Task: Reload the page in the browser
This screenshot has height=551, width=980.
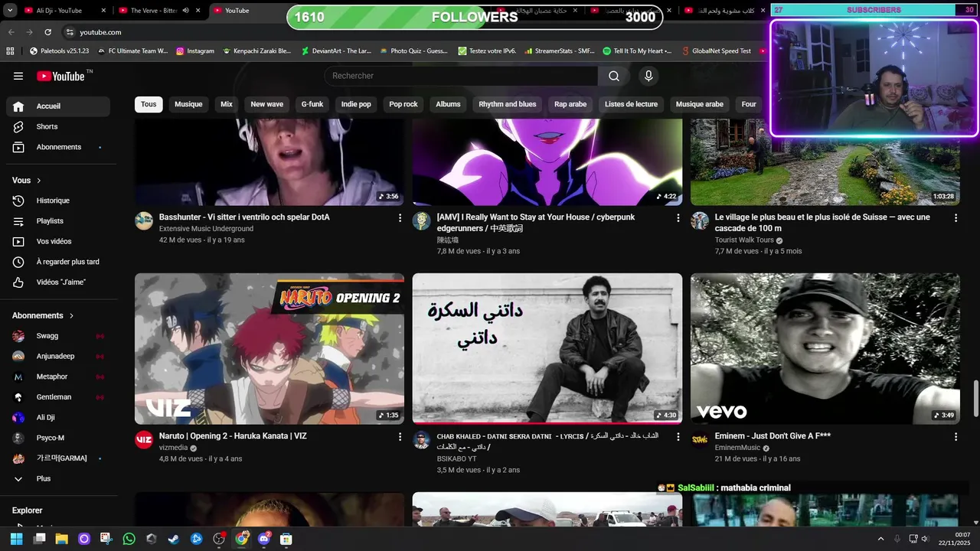Action: [47, 32]
